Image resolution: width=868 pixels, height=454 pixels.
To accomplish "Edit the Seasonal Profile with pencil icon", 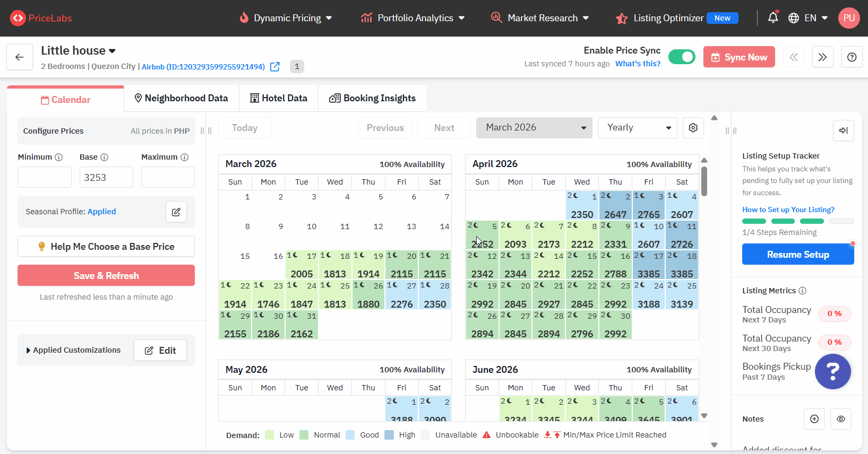I will coord(176,212).
